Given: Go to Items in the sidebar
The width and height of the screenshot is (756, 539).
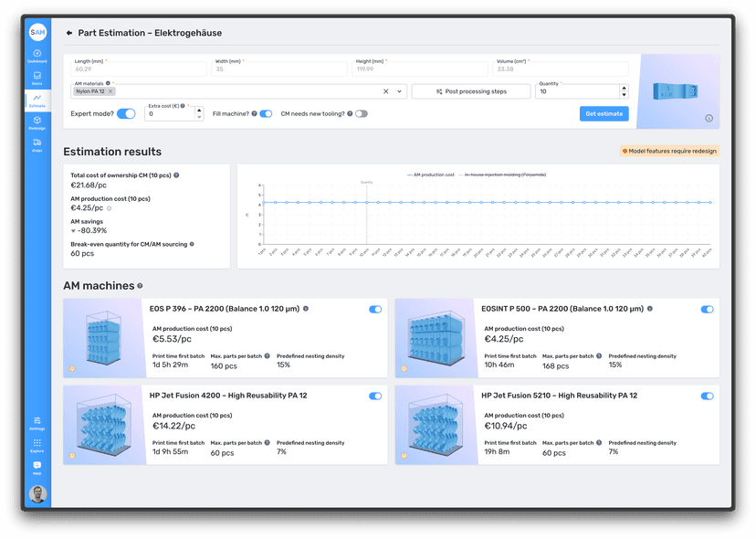Looking at the screenshot, I should [x=37, y=79].
